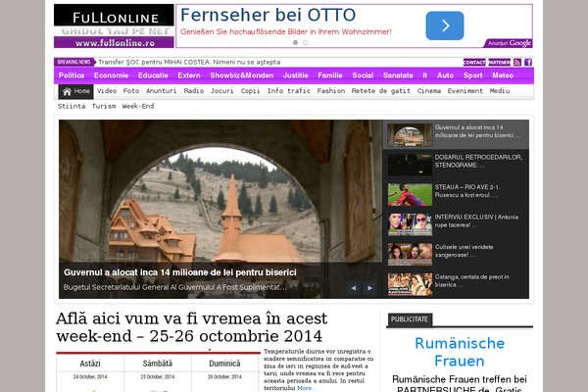Screen dimensions: 588x392
Task: Open the Anunturi section
Action: (x=162, y=91)
